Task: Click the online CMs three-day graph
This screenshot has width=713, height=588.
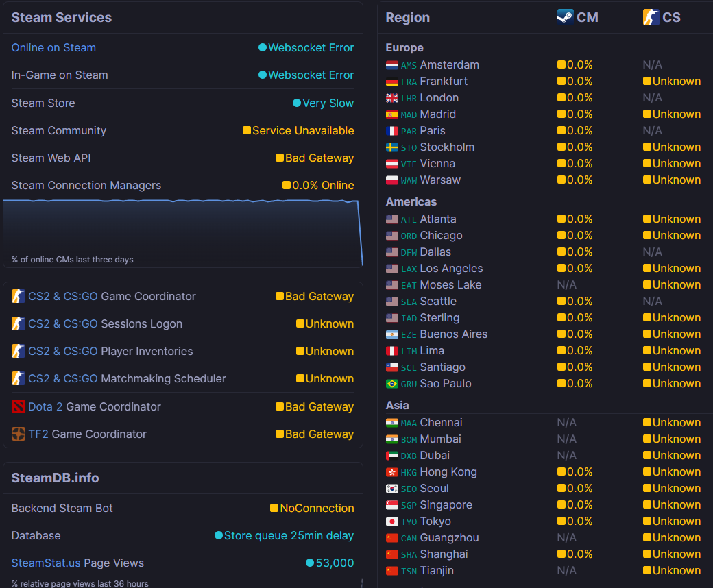Action: [182, 230]
